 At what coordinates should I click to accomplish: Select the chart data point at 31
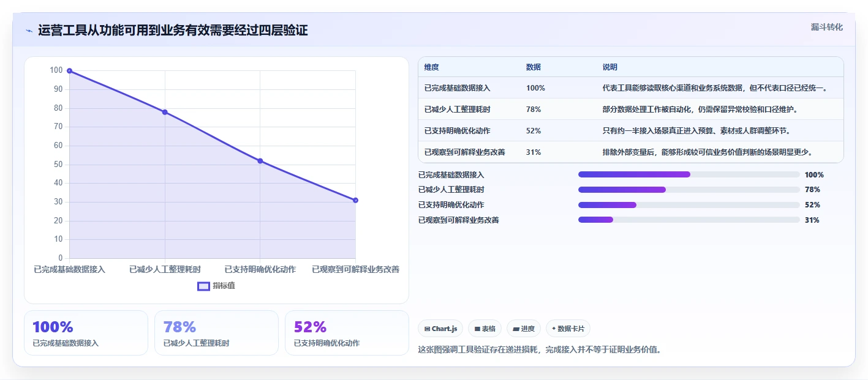tap(355, 200)
